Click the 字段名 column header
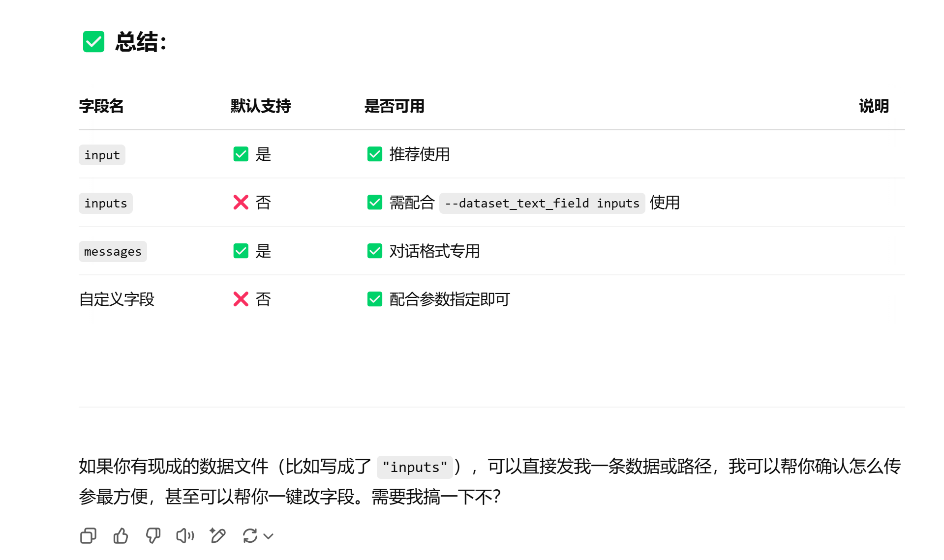Screen dimensions: 944x560 tap(101, 106)
